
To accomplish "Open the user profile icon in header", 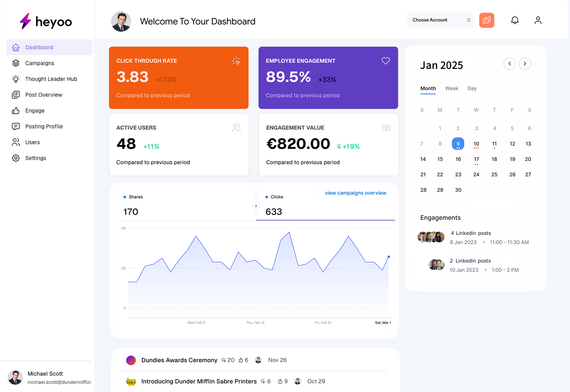I will pos(538,20).
